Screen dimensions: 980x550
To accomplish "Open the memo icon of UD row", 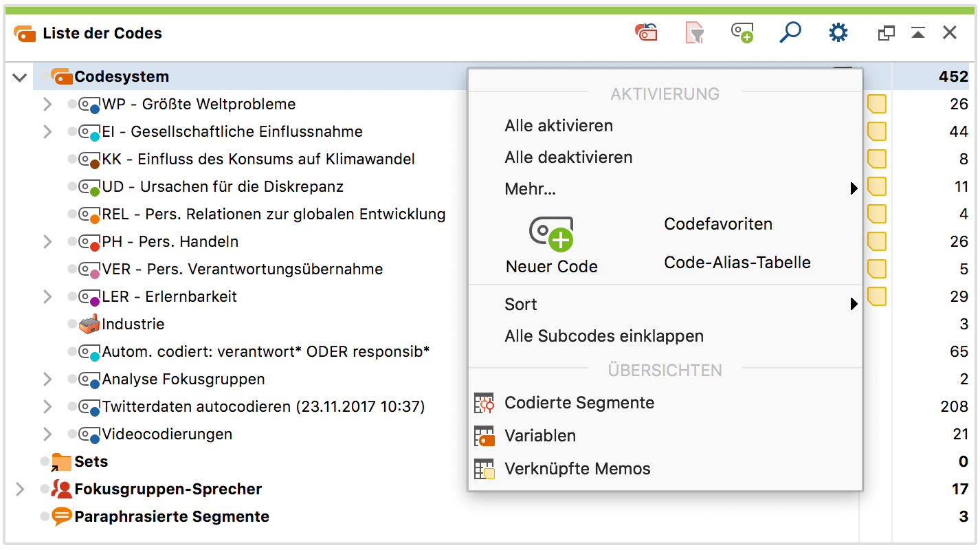I will click(877, 186).
